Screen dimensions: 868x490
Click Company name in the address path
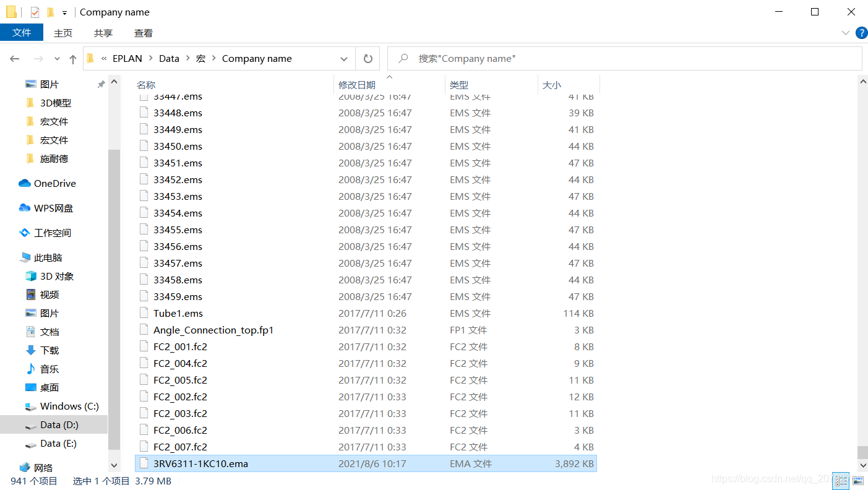257,59
